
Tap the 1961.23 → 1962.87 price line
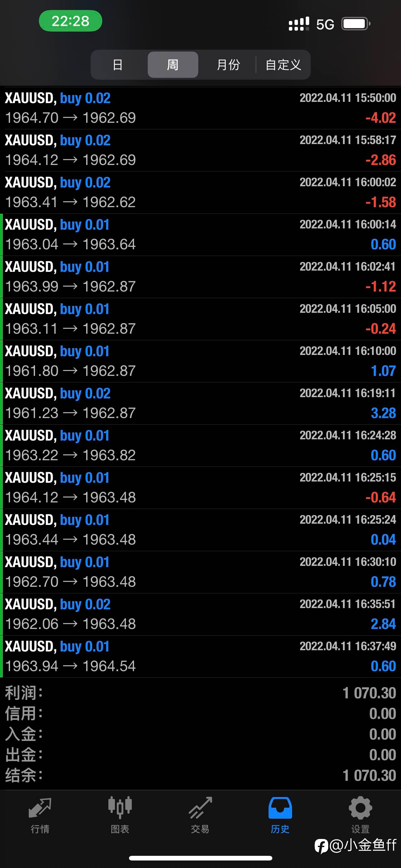coord(70,413)
